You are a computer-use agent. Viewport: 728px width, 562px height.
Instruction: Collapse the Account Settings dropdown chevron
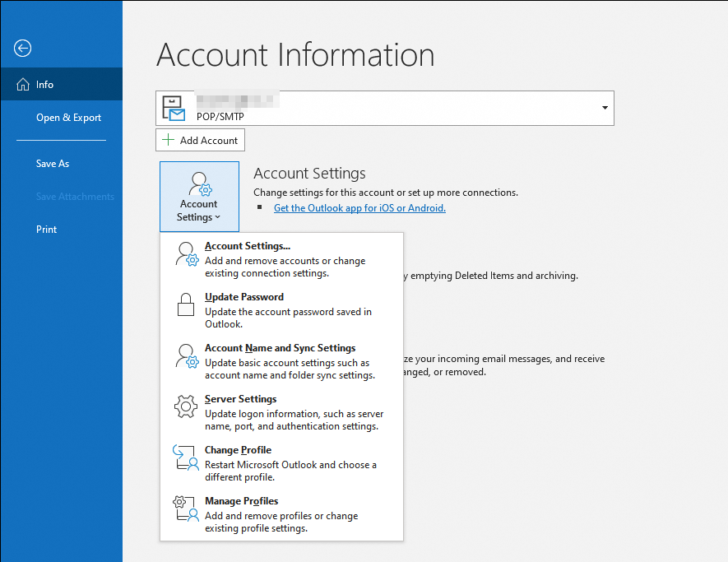[218, 217]
